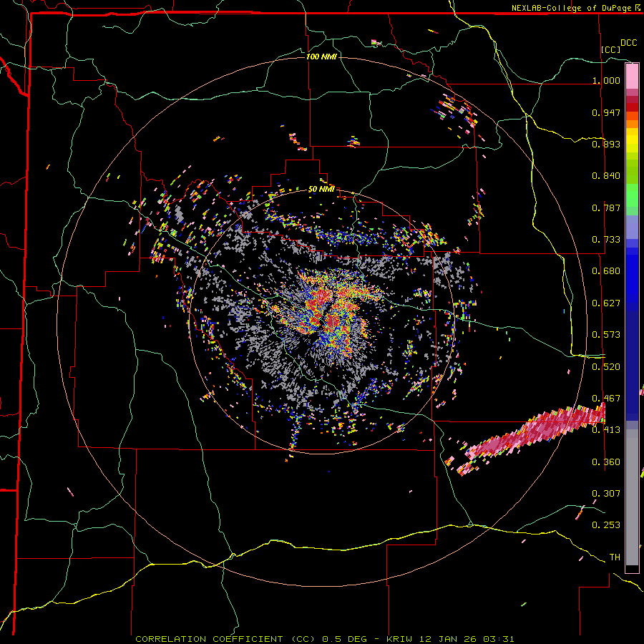Viewport: 644px width, 644px height.
Task: Select the 0.467 scale value
Action: coord(606,399)
